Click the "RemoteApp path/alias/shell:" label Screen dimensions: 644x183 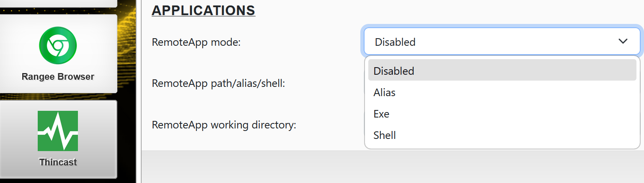click(218, 84)
